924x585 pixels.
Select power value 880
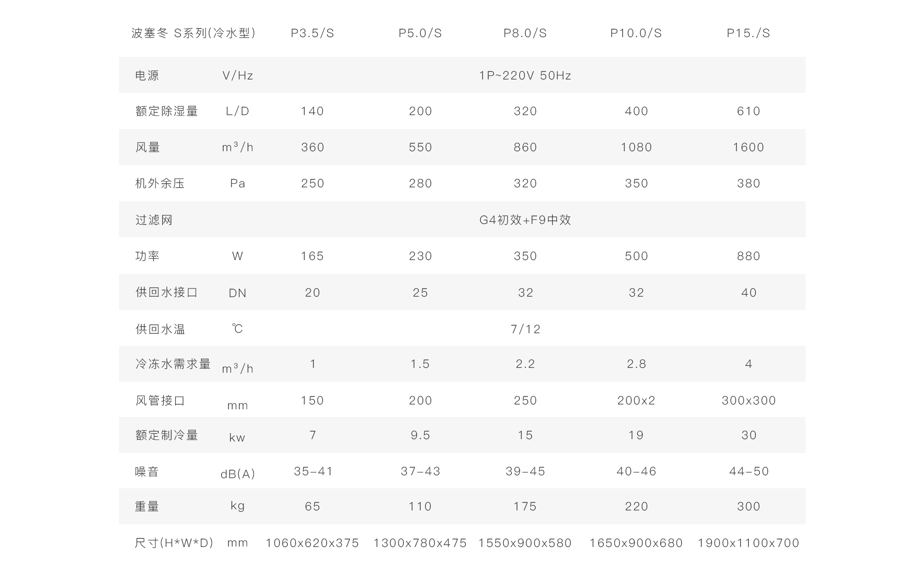748,256
